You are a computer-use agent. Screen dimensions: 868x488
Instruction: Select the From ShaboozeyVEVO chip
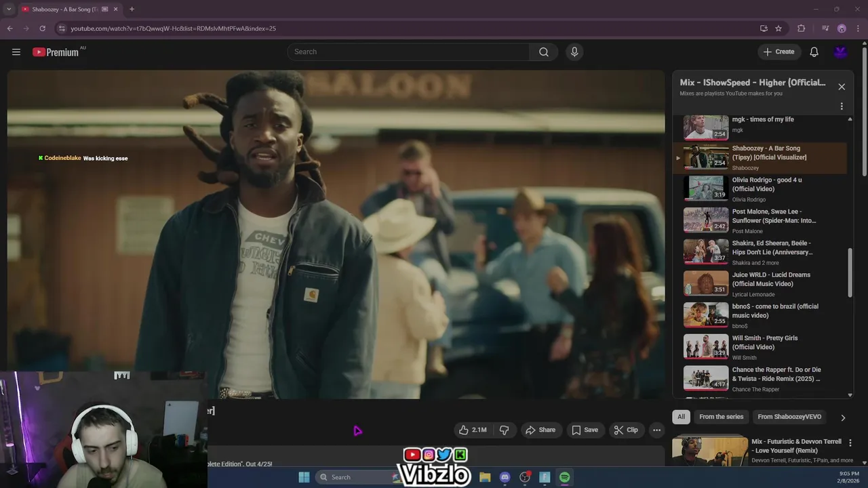[x=789, y=417]
